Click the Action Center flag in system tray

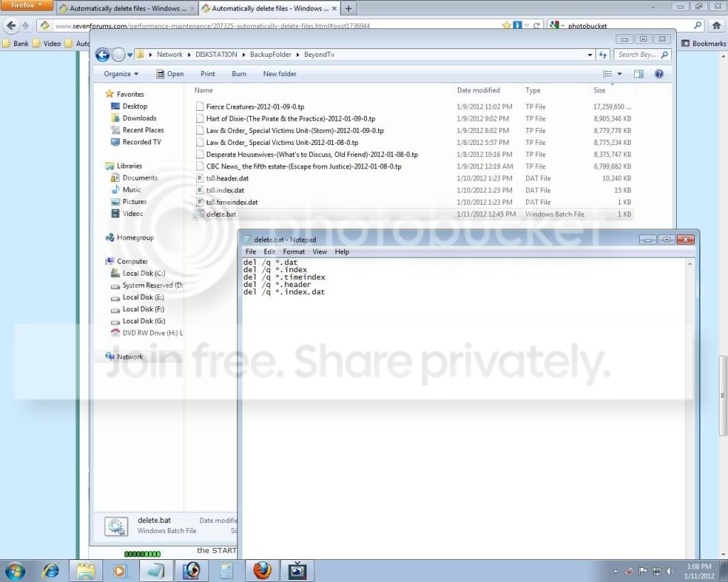(x=643, y=571)
